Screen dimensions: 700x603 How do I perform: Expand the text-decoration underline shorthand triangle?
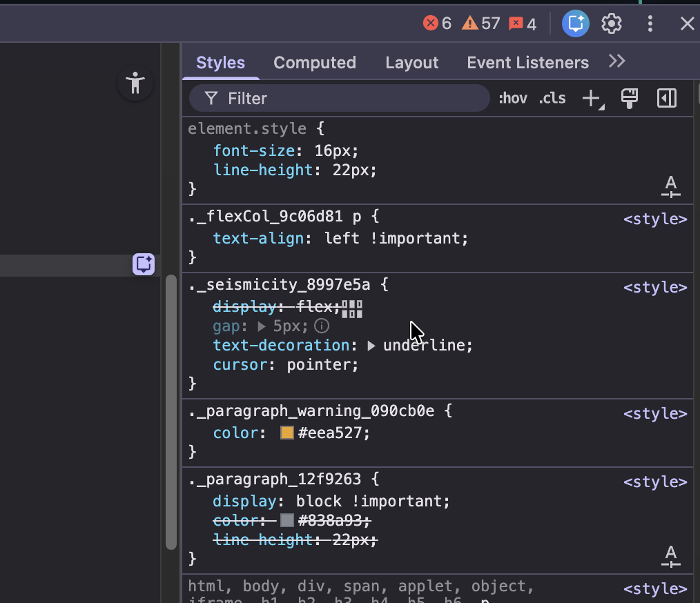pos(371,346)
